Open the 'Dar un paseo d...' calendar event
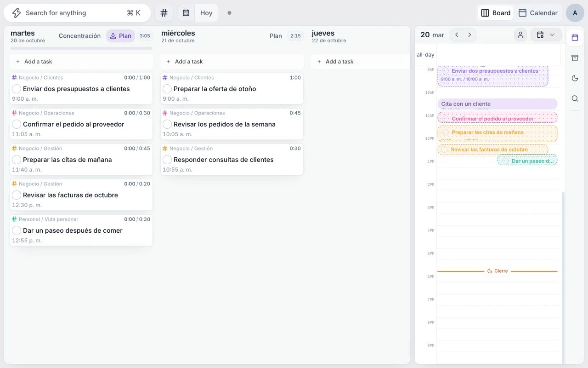Viewport: 588px width, 368px height. [527, 160]
